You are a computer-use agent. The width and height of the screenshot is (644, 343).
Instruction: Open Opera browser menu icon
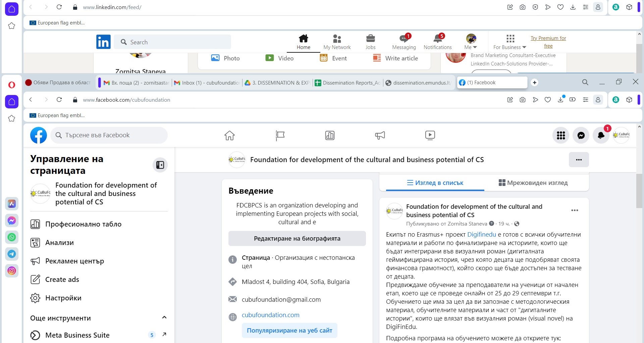pos(12,85)
